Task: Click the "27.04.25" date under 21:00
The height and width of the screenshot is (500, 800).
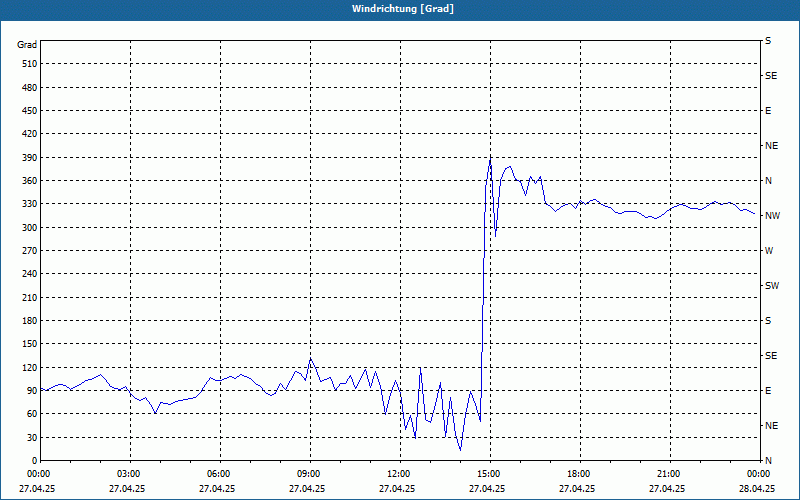Action: (667, 489)
